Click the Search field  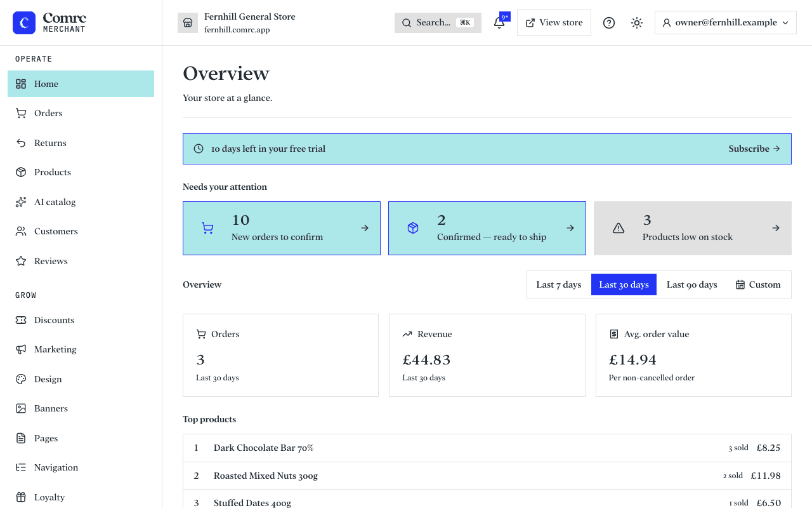pyautogui.click(x=438, y=23)
